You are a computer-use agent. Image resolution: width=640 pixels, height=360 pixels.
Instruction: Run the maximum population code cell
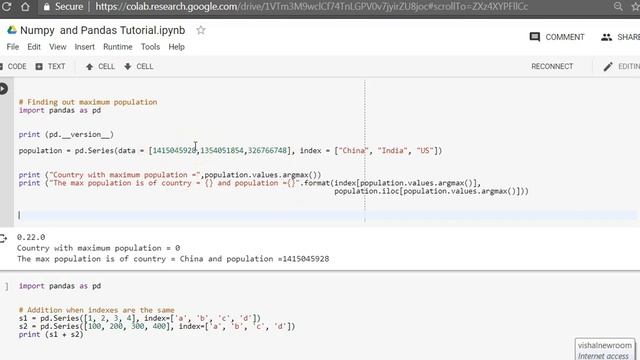3,89
